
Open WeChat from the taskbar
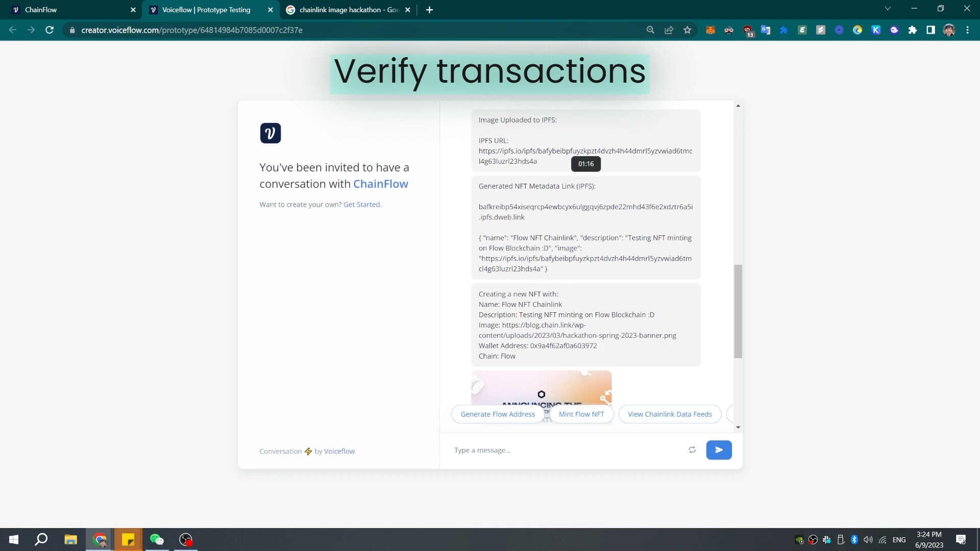tap(157, 540)
